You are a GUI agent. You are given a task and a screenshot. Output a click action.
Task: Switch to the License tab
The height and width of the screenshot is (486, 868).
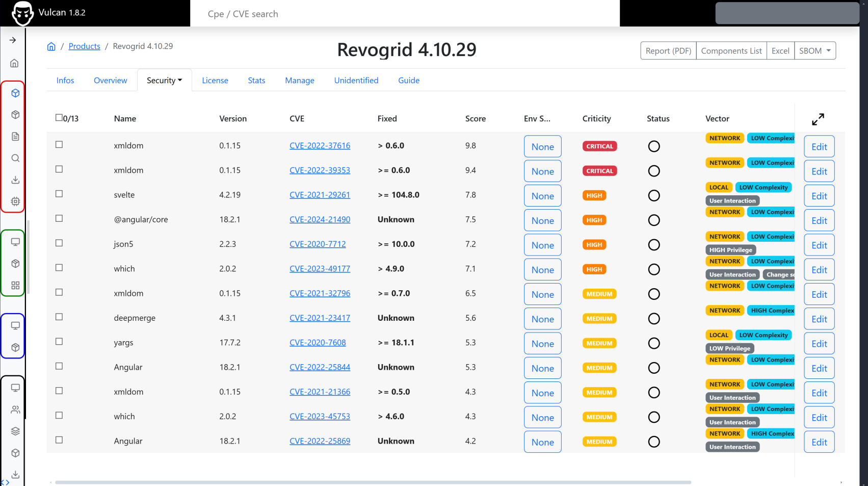215,81
